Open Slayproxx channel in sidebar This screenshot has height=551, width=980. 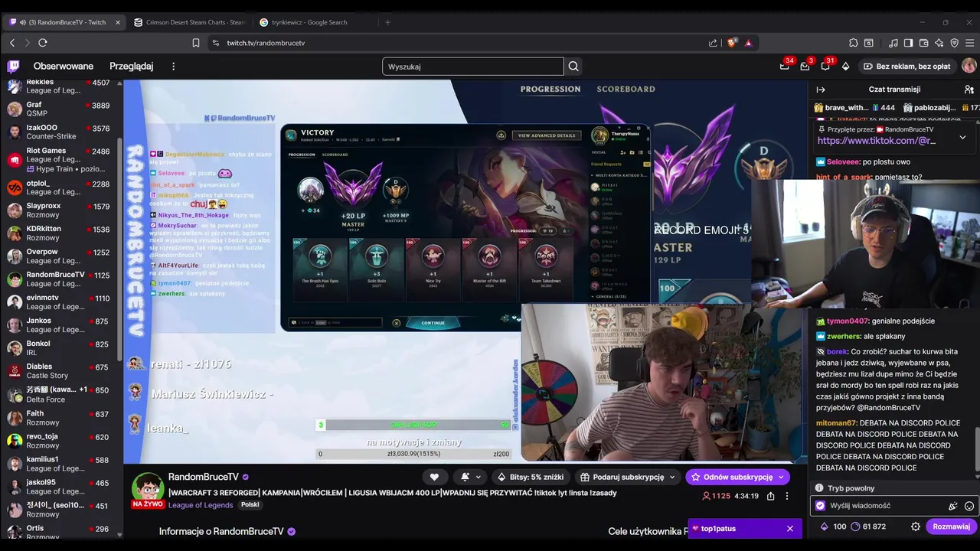(61, 210)
